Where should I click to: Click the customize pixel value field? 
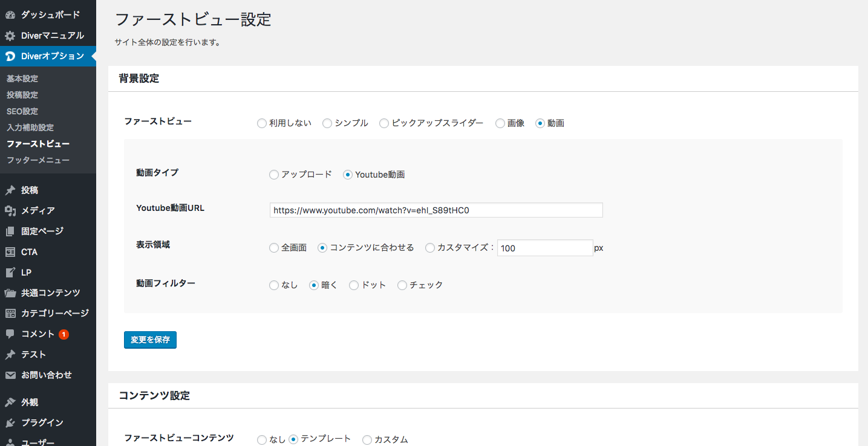544,248
